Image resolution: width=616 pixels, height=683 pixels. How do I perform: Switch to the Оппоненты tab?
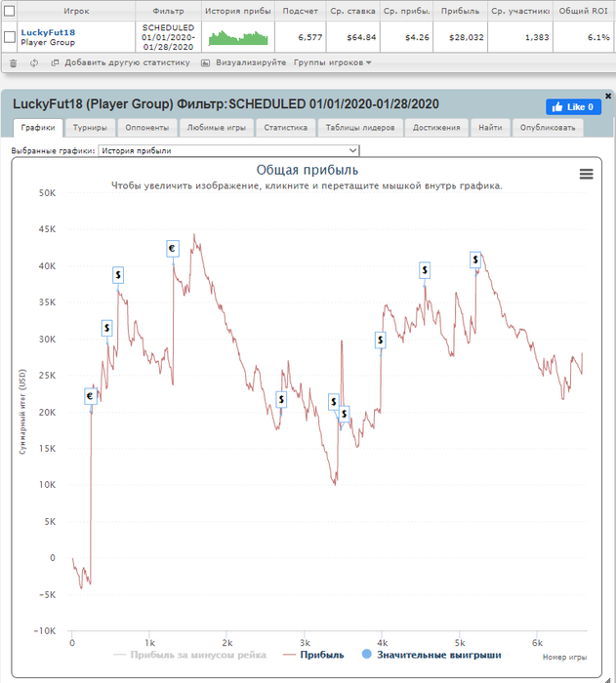(146, 128)
